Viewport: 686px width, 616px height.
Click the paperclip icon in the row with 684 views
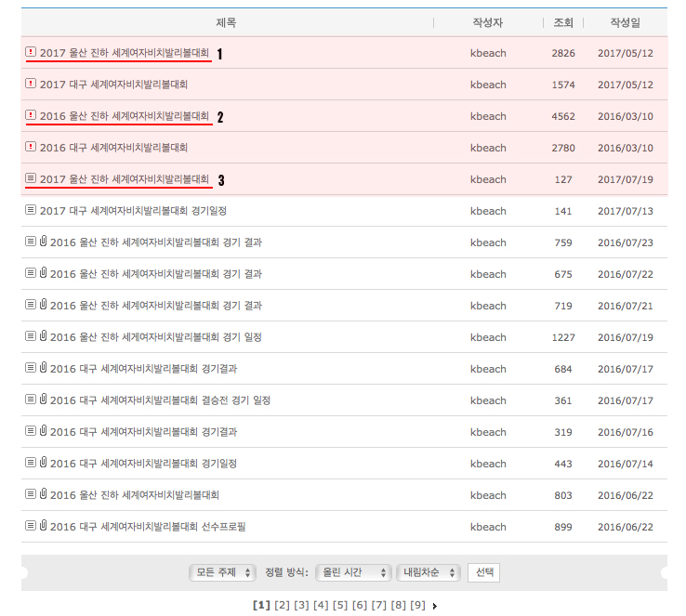(x=43, y=367)
